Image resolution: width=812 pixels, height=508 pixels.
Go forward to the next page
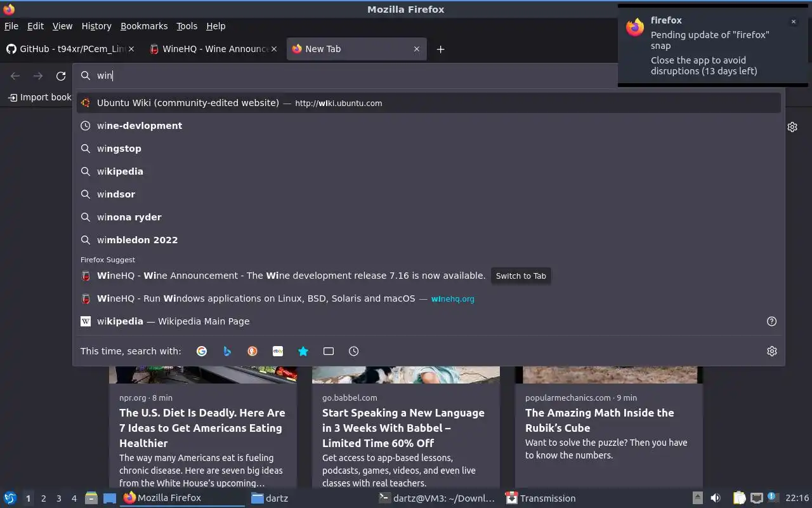(x=38, y=76)
